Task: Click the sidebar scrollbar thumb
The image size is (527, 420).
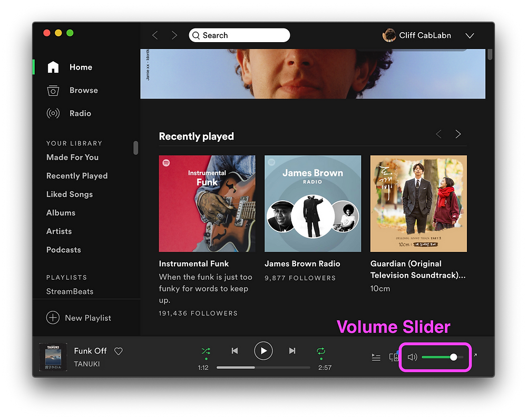Action: [x=136, y=148]
